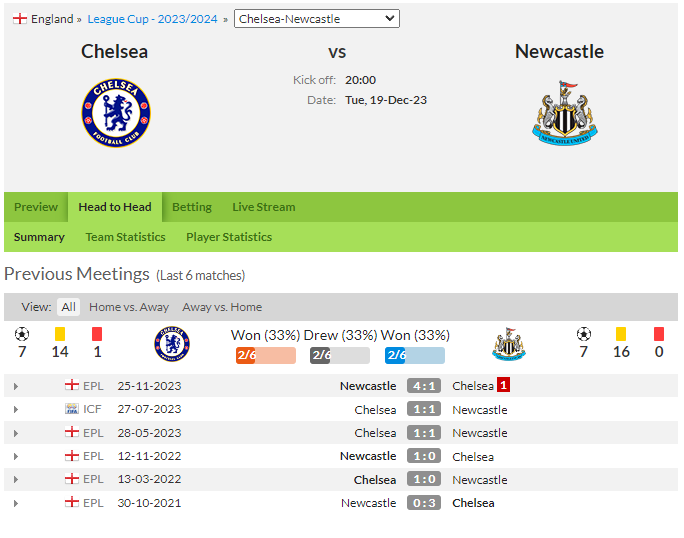Click the small Chelsea badge in summary row
684x538 pixels.
[x=172, y=344]
